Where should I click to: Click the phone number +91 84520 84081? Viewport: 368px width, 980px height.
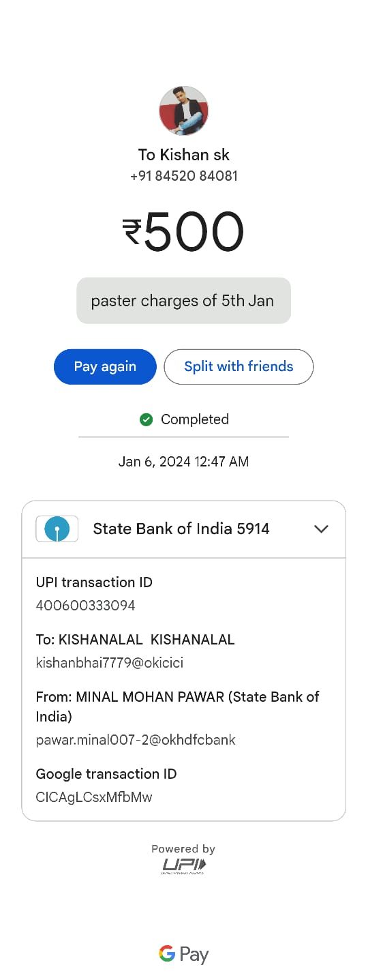tap(184, 176)
